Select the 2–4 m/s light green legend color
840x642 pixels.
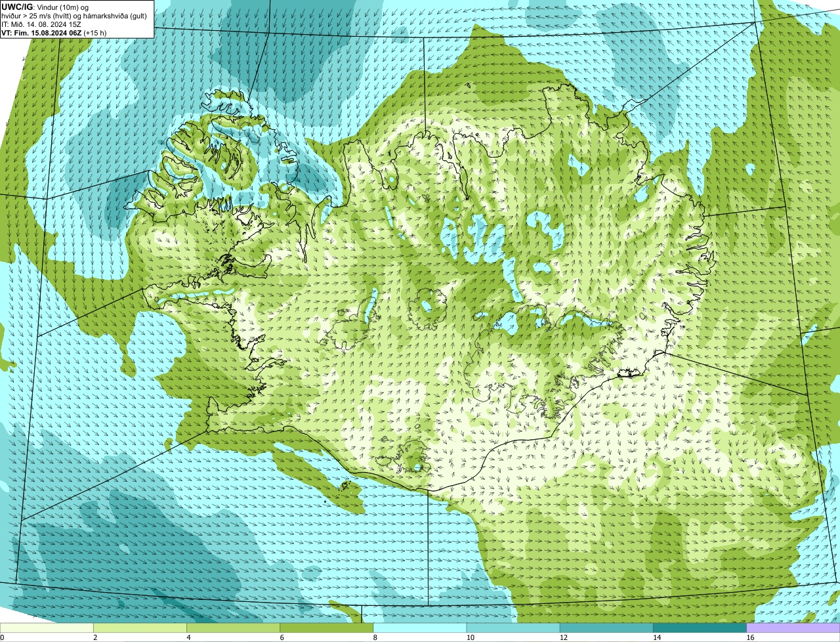tap(140, 628)
